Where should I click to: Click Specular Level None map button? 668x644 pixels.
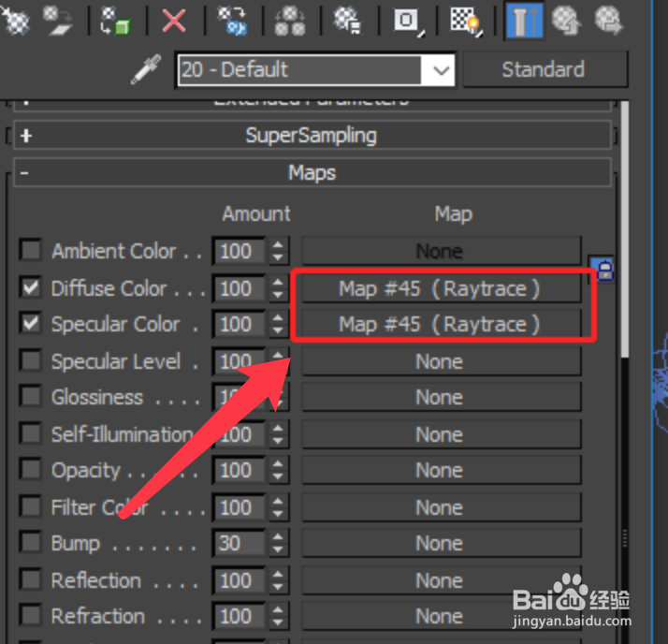tap(442, 361)
